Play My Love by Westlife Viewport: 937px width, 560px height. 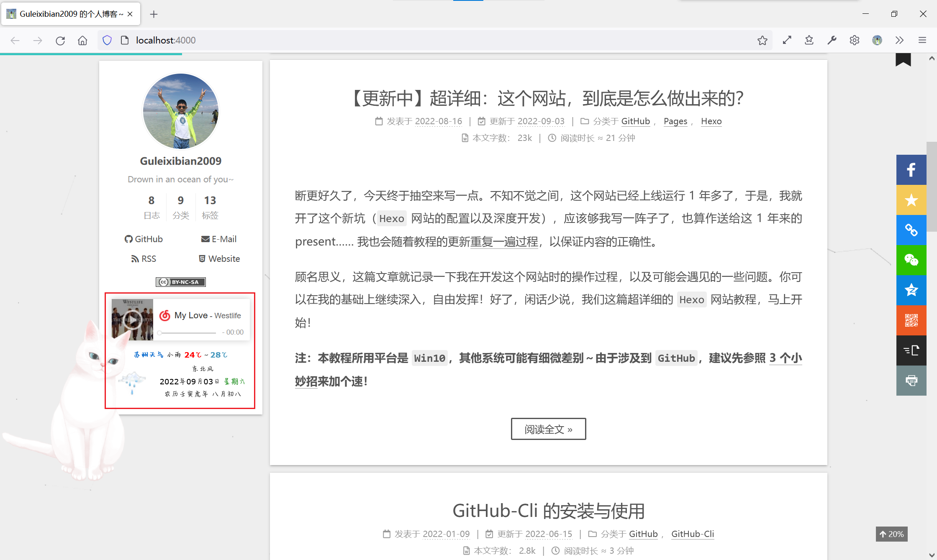click(132, 320)
